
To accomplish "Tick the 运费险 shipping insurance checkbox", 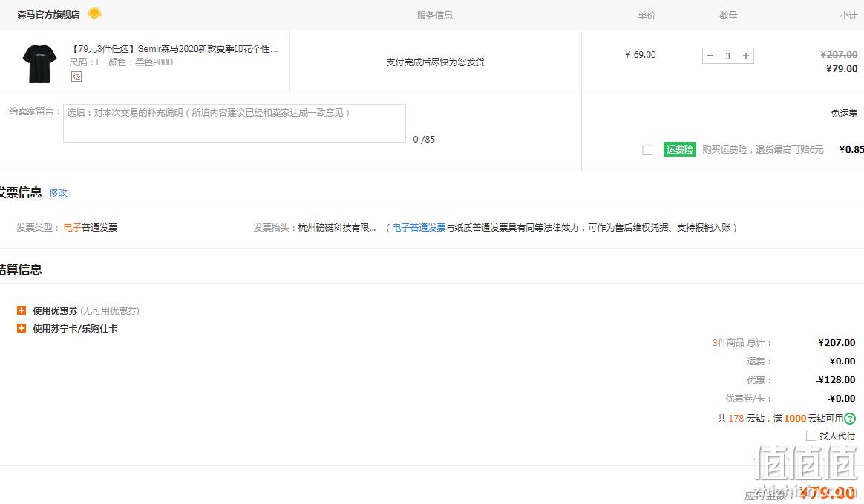I will pyautogui.click(x=647, y=150).
